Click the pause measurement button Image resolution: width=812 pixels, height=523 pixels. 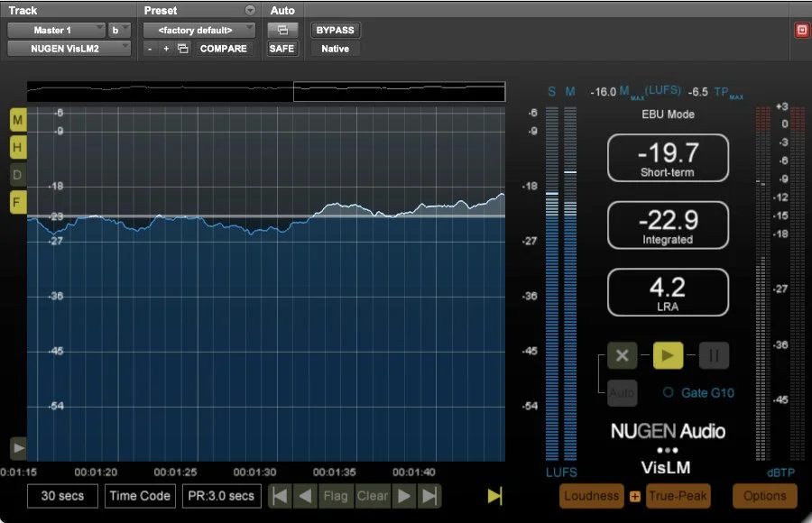(x=714, y=355)
